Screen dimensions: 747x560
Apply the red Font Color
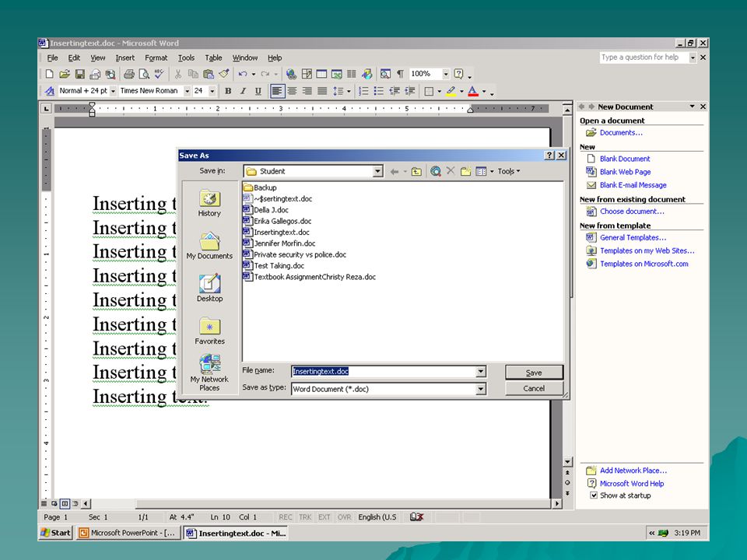point(473,91)
